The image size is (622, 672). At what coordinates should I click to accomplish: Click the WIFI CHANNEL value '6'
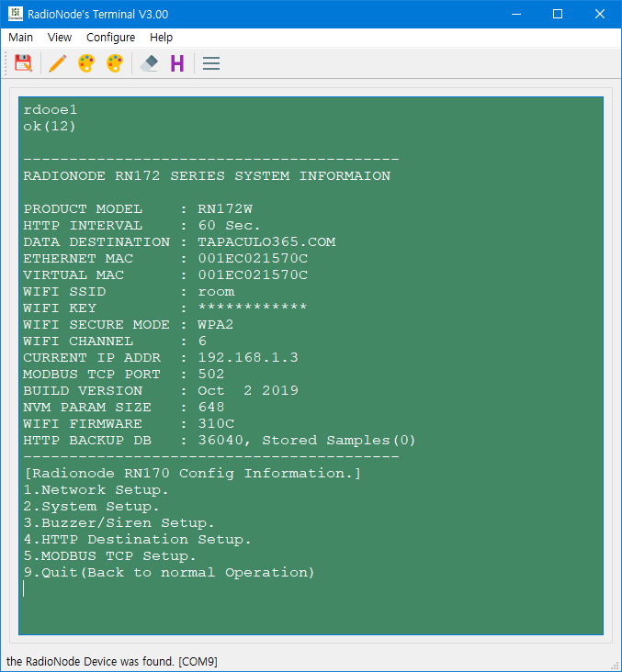tap(202, 342)
